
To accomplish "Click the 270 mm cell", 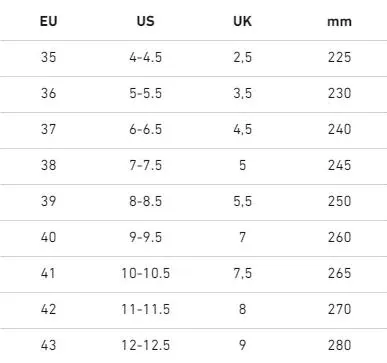I will pyautogui.click(x=339, y=309).
